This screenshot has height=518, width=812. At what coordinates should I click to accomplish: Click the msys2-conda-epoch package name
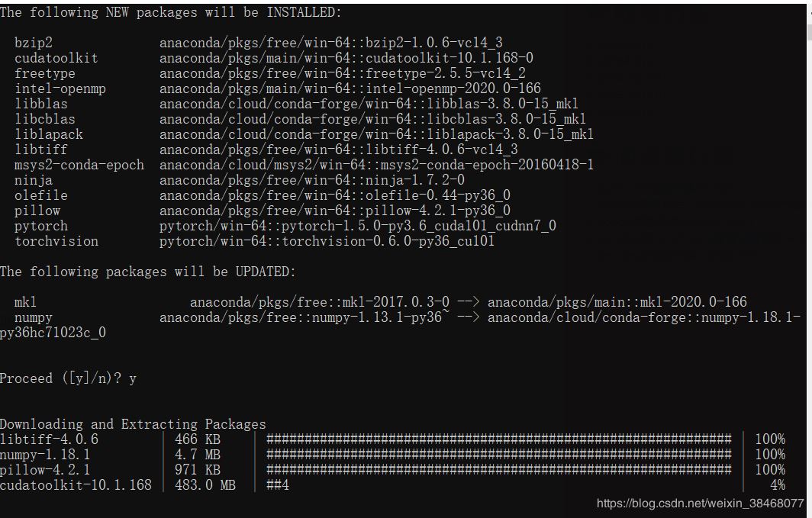79,165
